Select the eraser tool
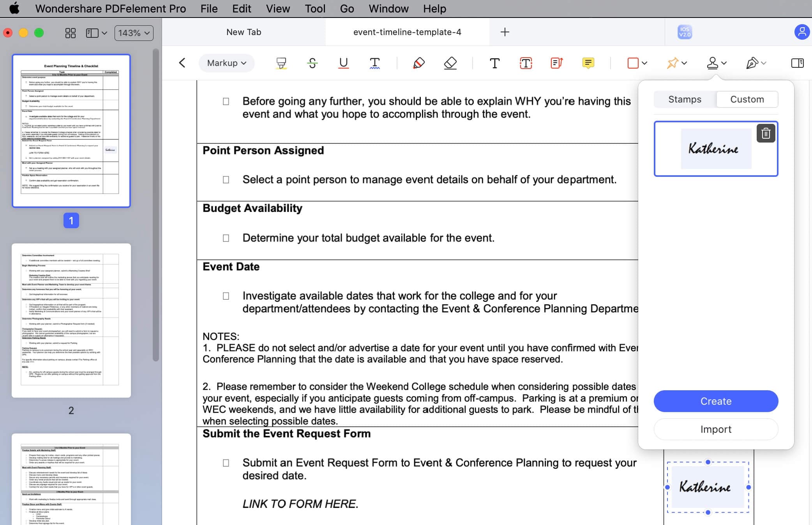 pyautogui.click(x=450, y=63)
